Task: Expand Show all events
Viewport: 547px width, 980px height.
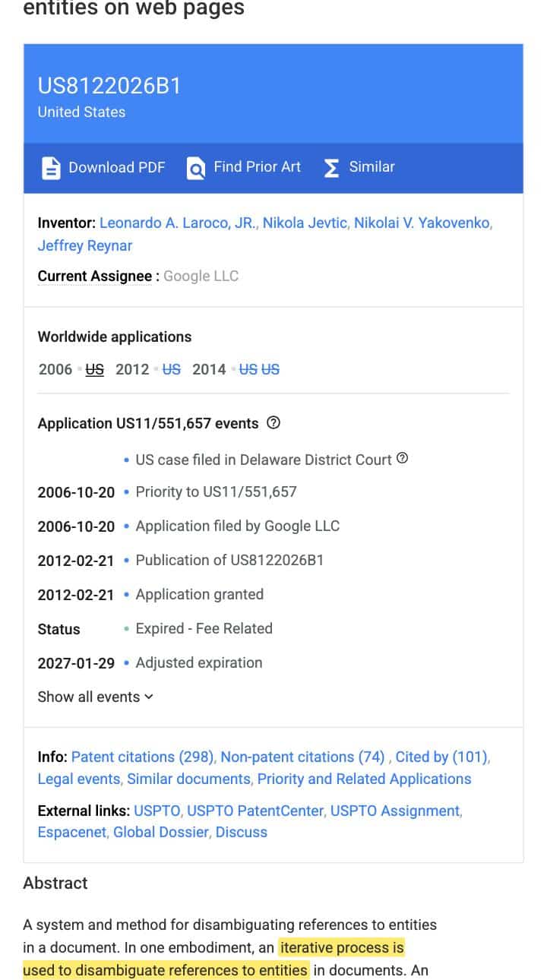Action: click(x=96, y=697)
